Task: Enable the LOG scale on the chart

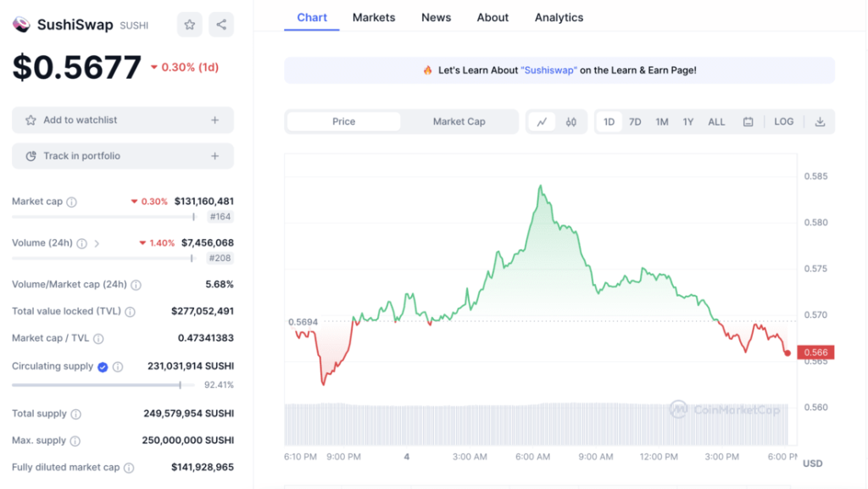Action: [783, 121]
